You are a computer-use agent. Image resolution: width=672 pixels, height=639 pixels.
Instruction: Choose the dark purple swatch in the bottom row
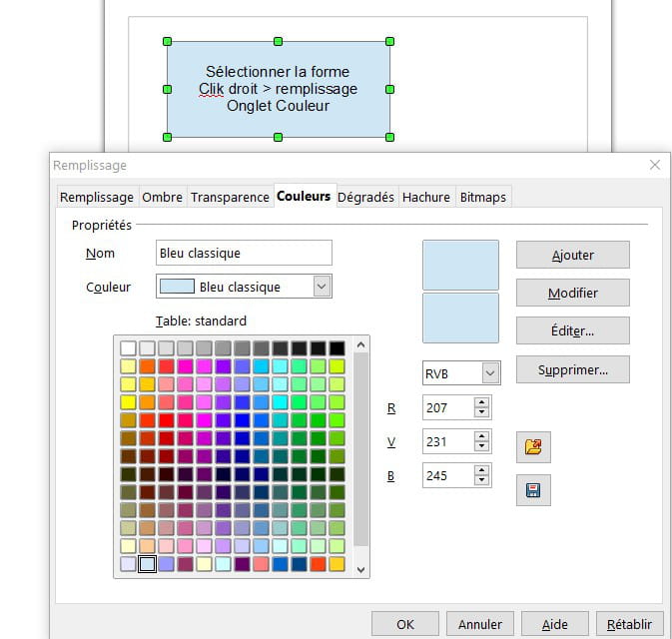pyautogui.click(x=243, y=564)
